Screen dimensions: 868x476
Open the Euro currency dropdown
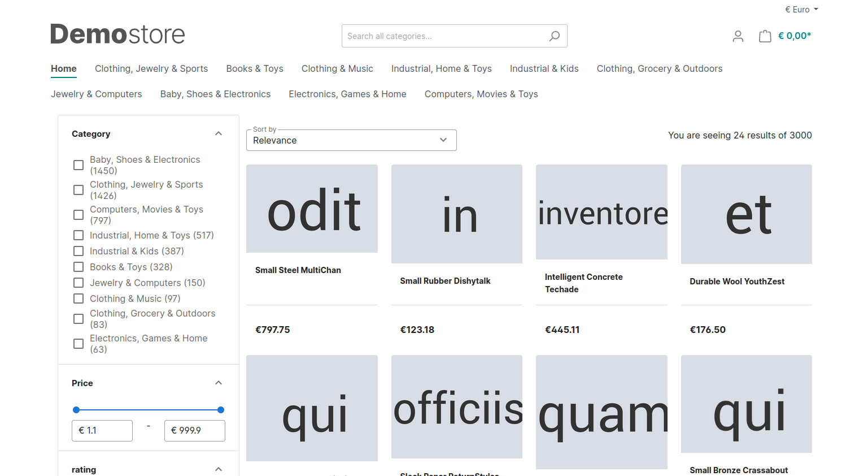click(x=801, y=10)
